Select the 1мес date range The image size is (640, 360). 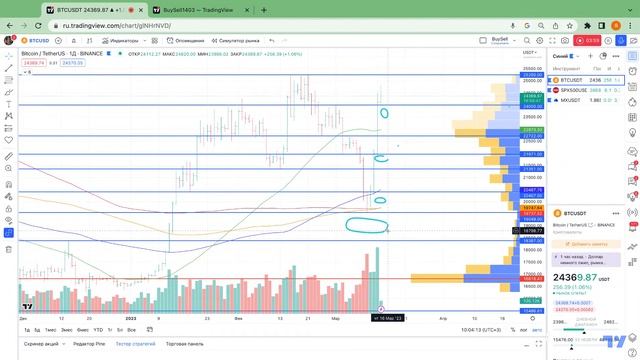click(x=51, y=330)
